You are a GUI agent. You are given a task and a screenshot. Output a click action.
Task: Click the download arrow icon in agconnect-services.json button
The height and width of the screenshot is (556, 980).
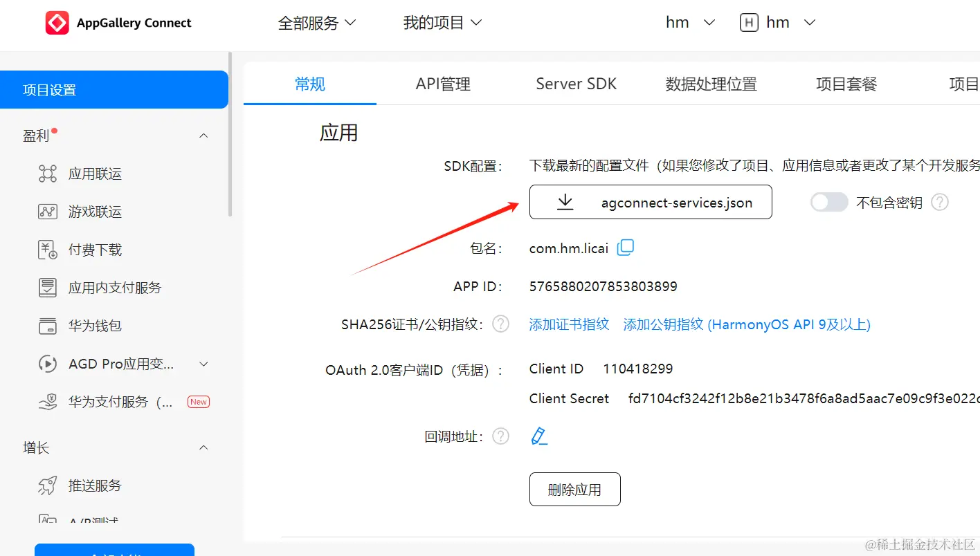tap(565, 202)
